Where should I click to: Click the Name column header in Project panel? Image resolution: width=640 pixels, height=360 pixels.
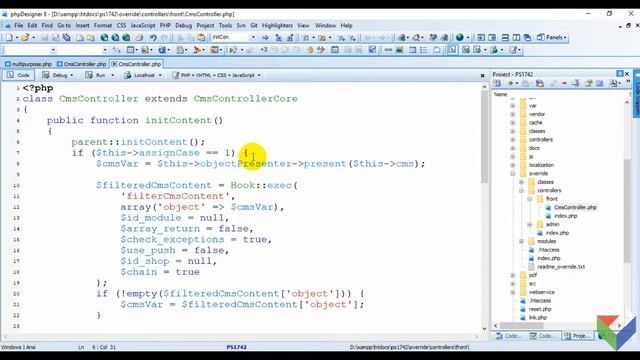[x=500, y=94]
